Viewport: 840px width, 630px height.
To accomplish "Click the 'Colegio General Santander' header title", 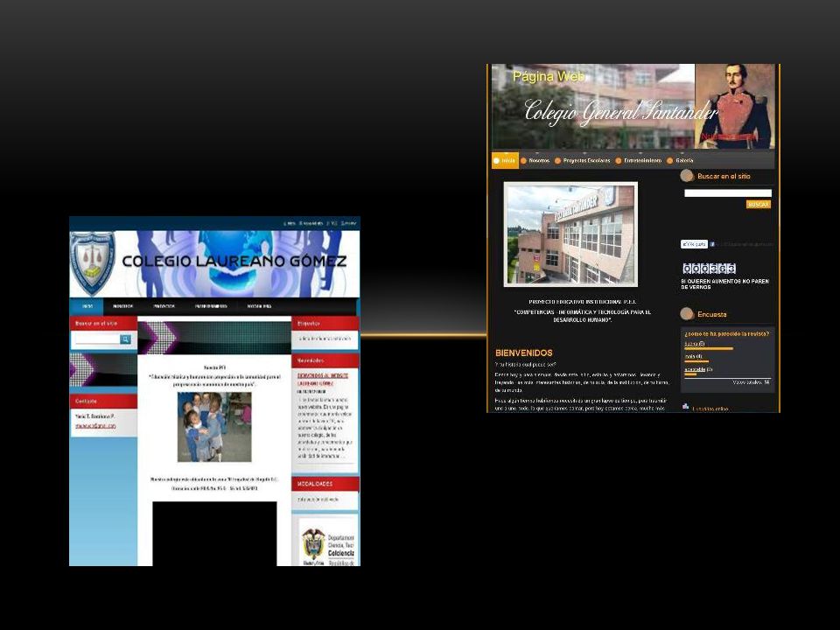I will click(x=621, y=112).
